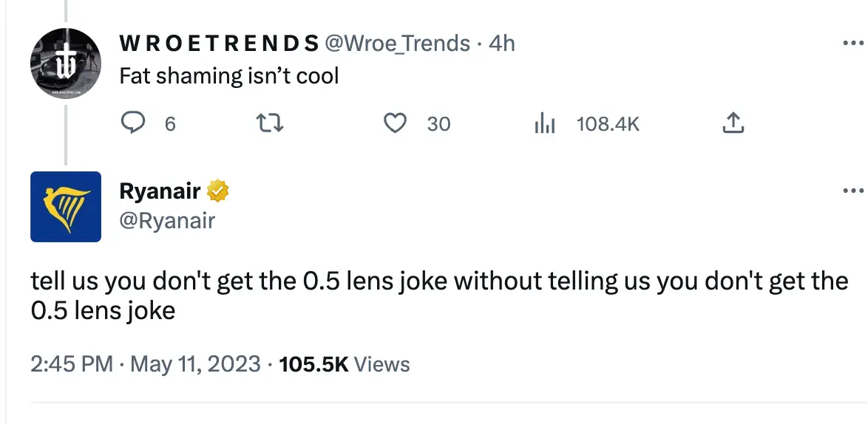Viewport: 868px width, 424px height.
Task: Like the WROETRENDS tweet with the heart
Action: pyautogui.click(x=396, y=124)
